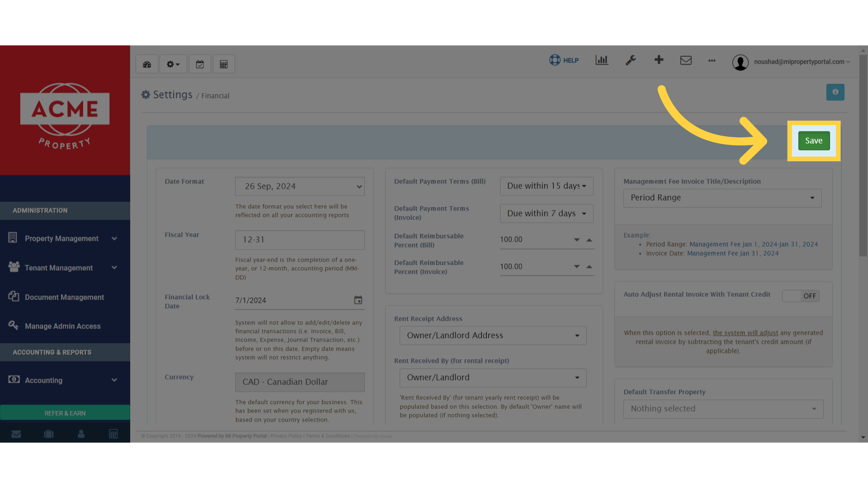Image resolution: width=868 pixels, height=488 pixels.
Task: Click the blue info icon button
Action: pos(835,92)
